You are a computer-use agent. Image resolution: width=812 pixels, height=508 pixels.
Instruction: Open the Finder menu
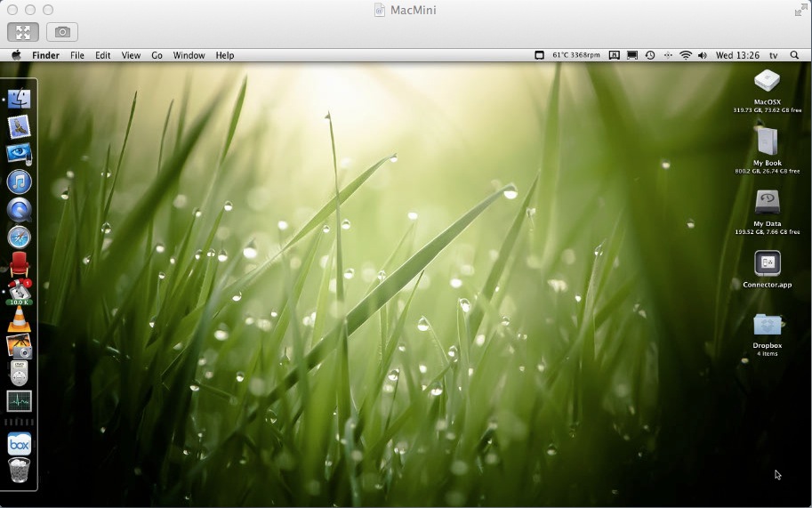[45, 55]
